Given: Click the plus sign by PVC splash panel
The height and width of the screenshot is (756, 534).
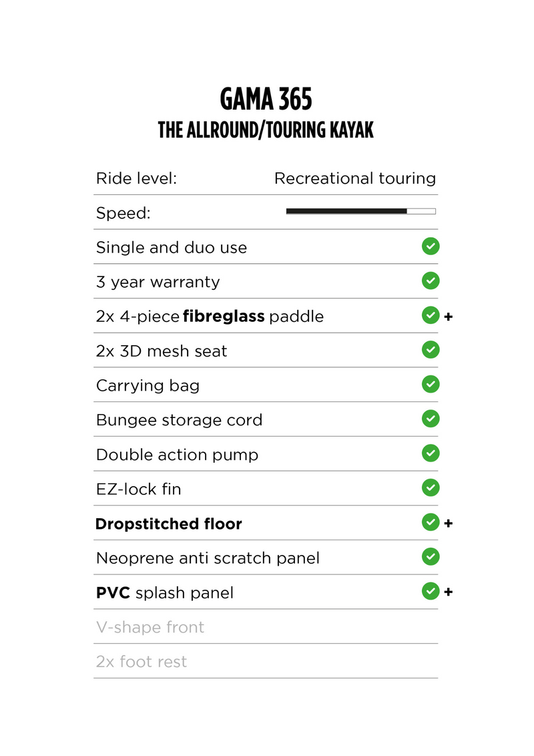Looking at the screenshot, I should (x=448, y=592).
